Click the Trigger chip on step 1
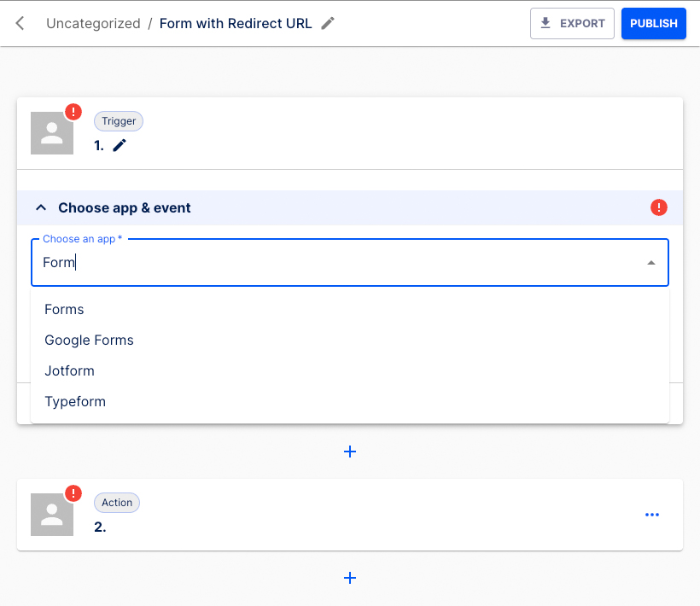Image resolution: width=700 pixels, height=606 pixels. 118,120
